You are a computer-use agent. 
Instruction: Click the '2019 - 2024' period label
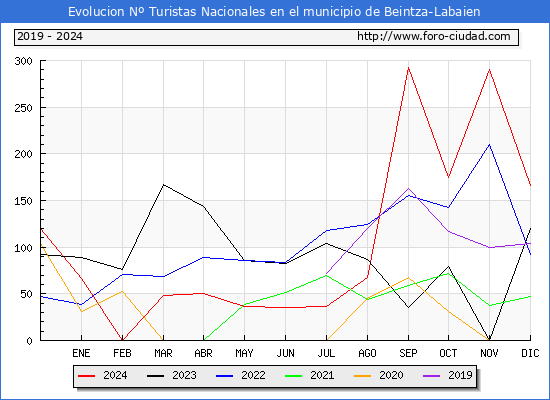[50, 36]
